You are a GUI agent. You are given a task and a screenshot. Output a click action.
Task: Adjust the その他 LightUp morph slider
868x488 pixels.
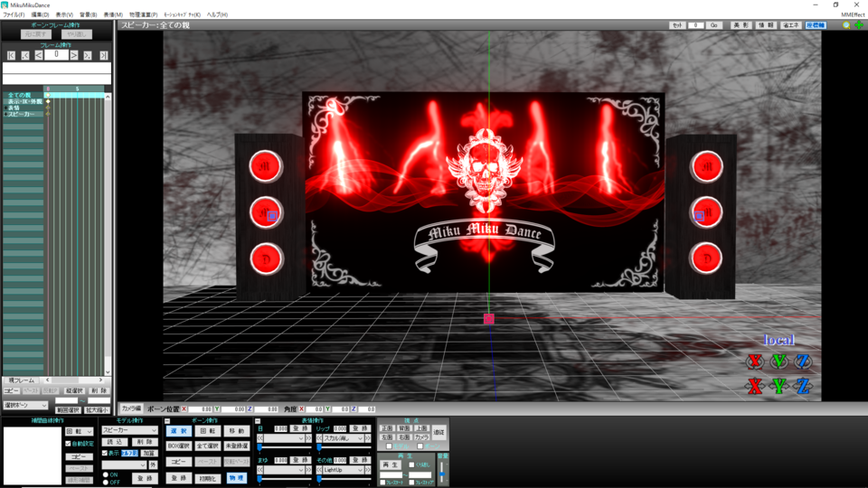click(x=344, y=479)
